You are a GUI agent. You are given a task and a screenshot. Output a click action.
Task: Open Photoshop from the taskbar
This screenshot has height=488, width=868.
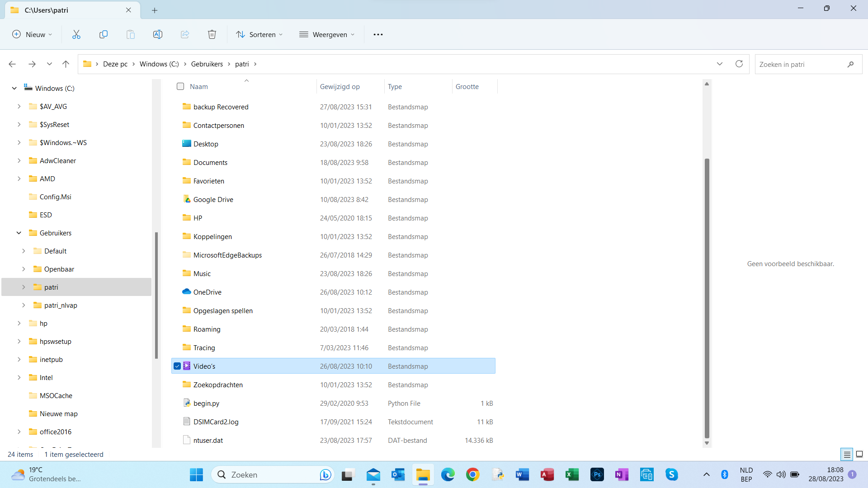pos(597,474)
